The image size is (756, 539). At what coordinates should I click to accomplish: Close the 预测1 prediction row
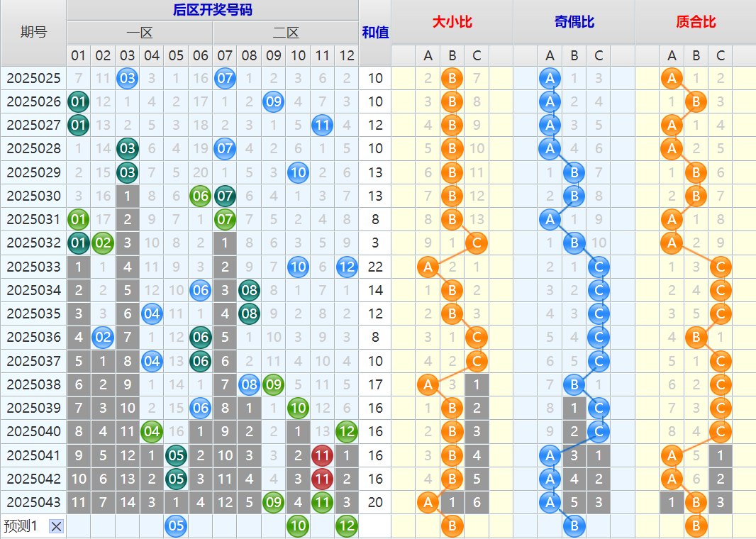[x=56, y=526]
